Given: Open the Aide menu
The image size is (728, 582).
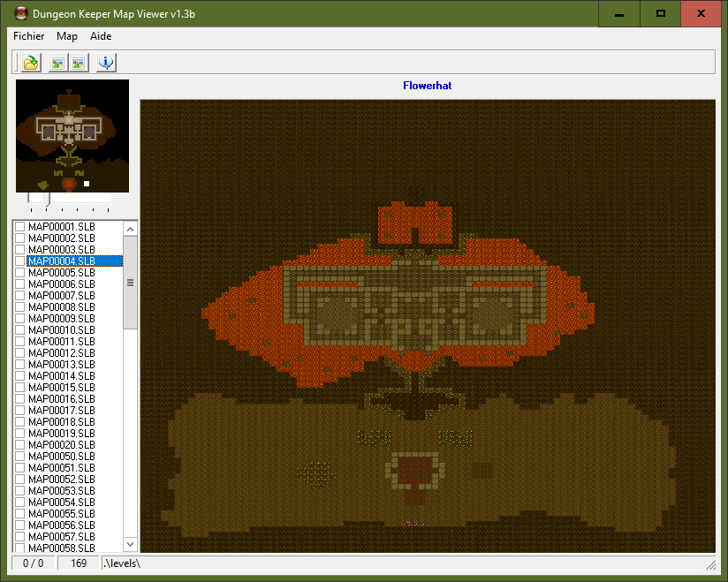Looking at the screenshot, I should (x=101, y=36).
